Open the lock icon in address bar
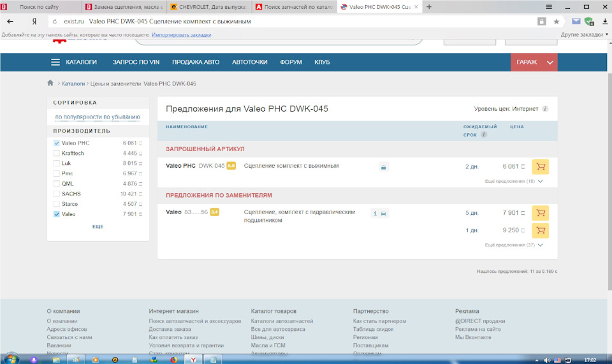Image resolution: width=612 pixels, height=364 pixels. click(541, 22)
